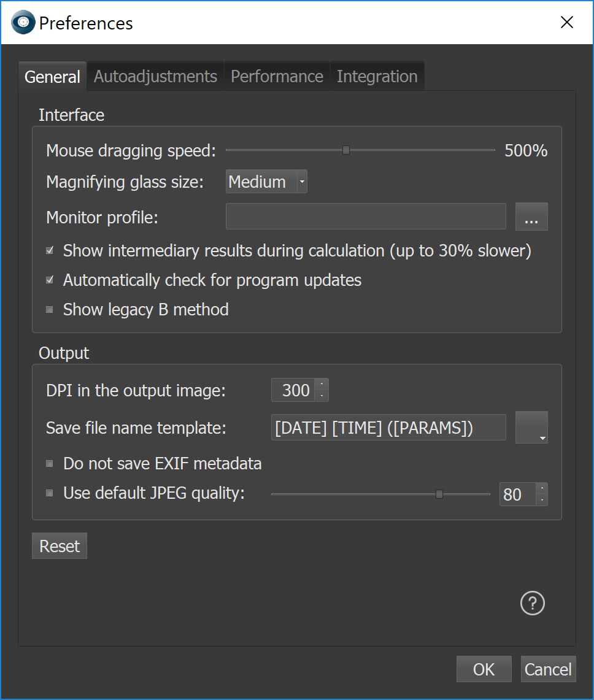Decrease DPI value with down arrow
The height and width of the screenshot is (700, 594).
pos(322,396)
